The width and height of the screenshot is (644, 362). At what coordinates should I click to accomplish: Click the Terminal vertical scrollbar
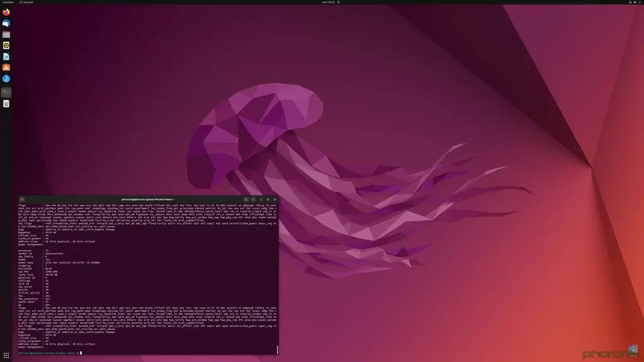coord(277,349)
